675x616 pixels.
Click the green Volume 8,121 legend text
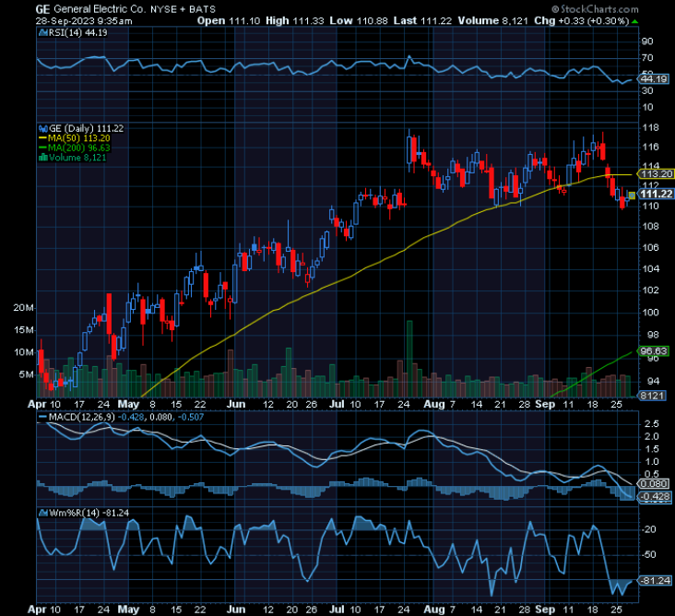77,158
